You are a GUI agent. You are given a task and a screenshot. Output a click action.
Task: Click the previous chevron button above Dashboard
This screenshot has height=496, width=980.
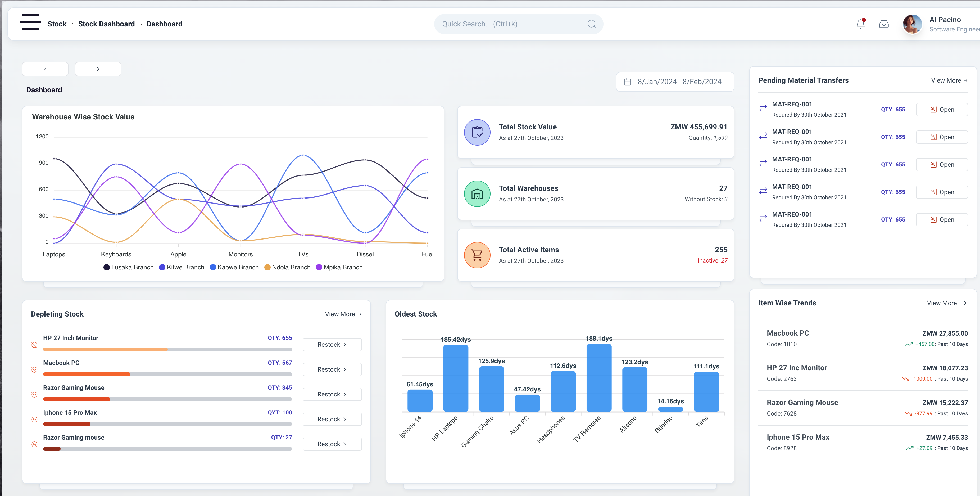click(x=45, y=69)
